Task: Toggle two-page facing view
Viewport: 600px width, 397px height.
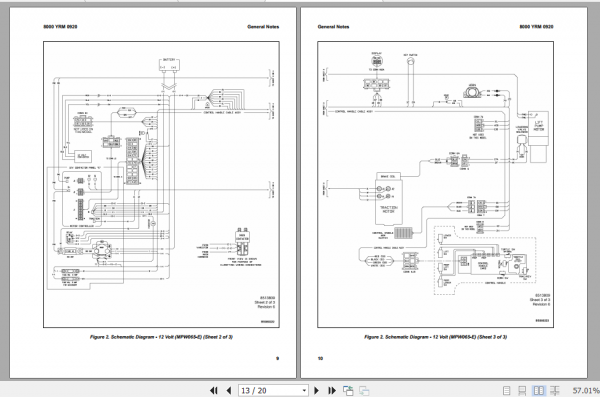Action: point(538,390)
